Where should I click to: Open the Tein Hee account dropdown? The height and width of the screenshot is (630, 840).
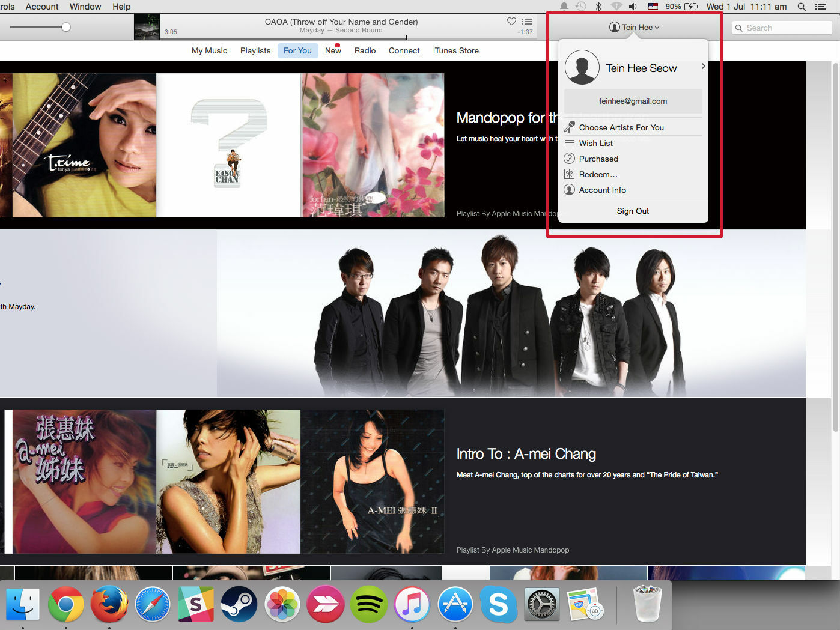pos(634,27)
